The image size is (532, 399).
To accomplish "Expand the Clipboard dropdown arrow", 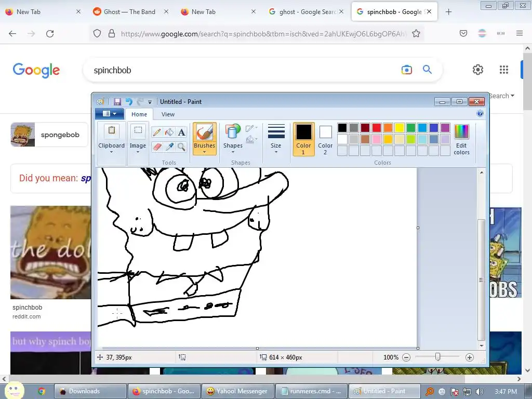I will point(111,152).
